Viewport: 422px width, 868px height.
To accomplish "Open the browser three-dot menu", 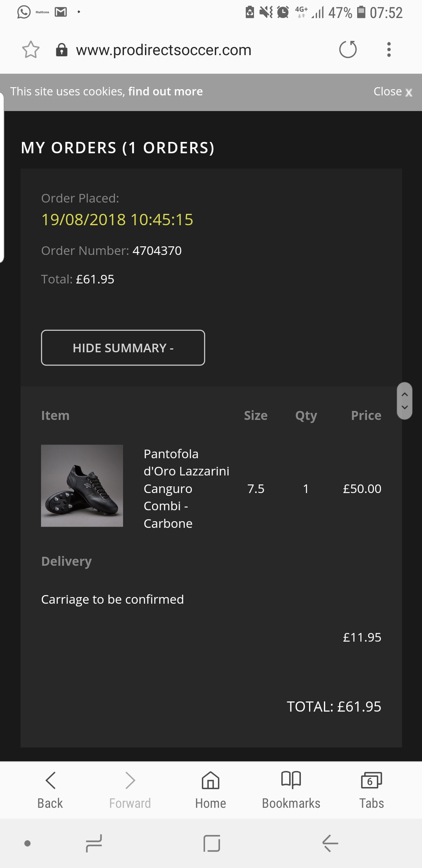I will coord(389,50).
